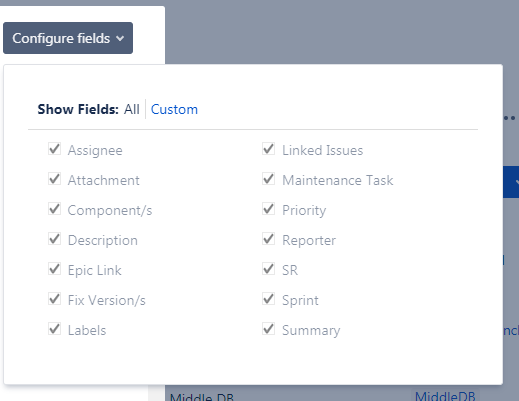Toggle the Attachment checkbox
This screenshot has height=401, width=519.
[x=54, y=179]
